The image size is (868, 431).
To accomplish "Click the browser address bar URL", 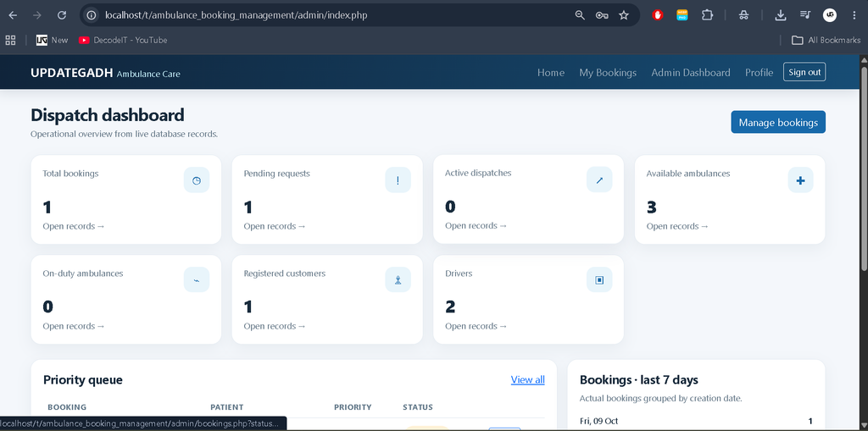I will point(236,15).
